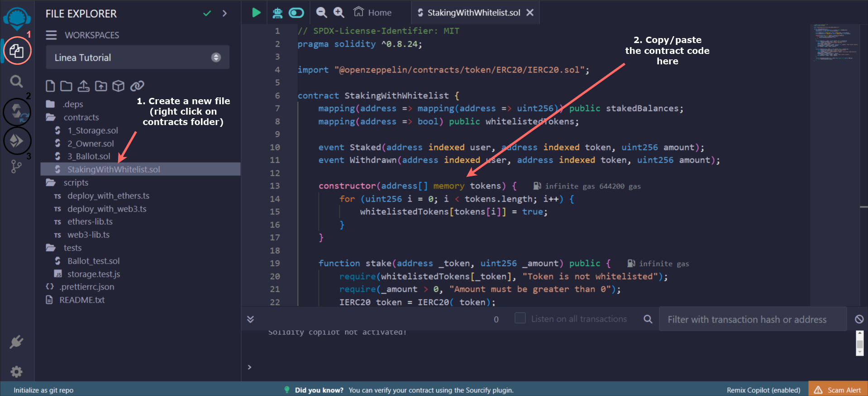Open the Workspaces hamburger menu
The height and width of the screenshot is (396, 868).
(51, 35)
